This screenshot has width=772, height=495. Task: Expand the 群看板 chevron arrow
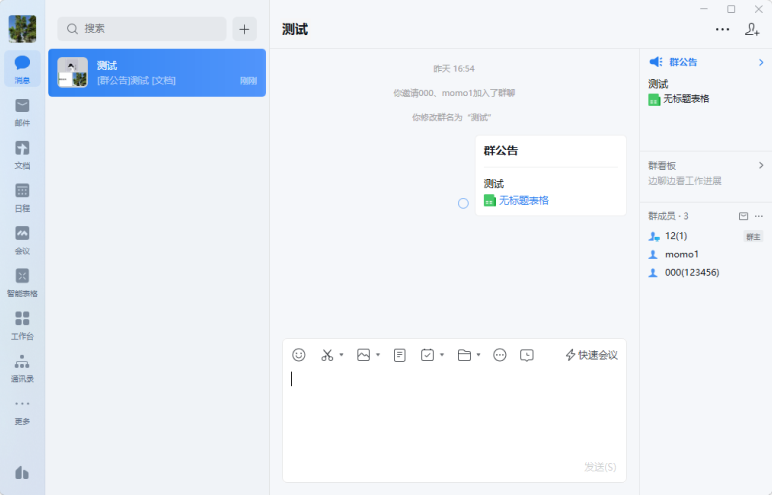click(x=761, y=165)
